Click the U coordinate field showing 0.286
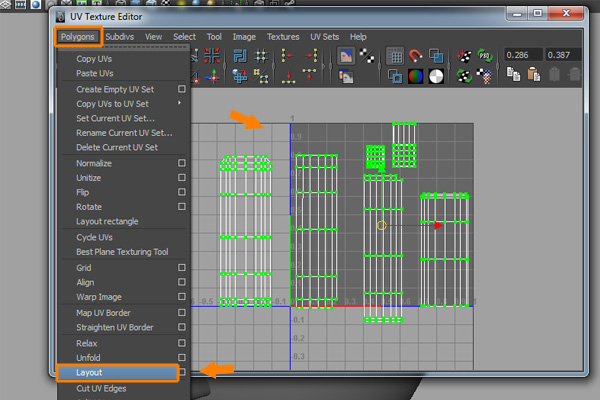The height and width of the screenshot is (400, 600). [x=523, y=56]
